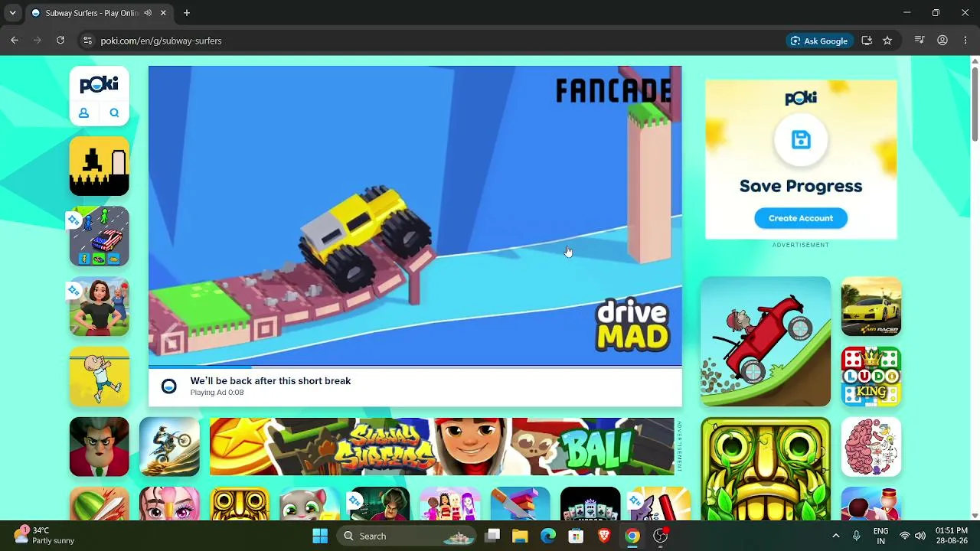Viewport: 980px width, 551px height.
Task: Open the Poki user profile icon
Action: (84, 113)
